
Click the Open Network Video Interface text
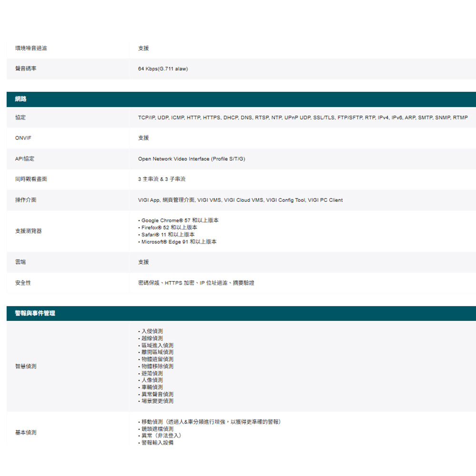(191, 159)
